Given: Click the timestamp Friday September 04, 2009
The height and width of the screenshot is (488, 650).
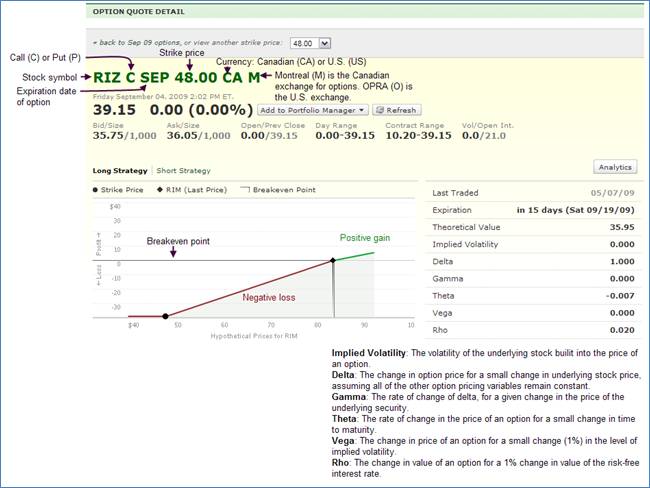Looking at the screenshot, I should pyautogui.click(x=163, y=97).
